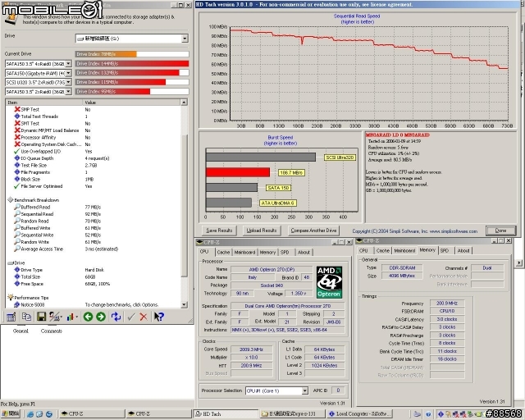
Task: Click the Value column header
Action: [x=131, y=103]
